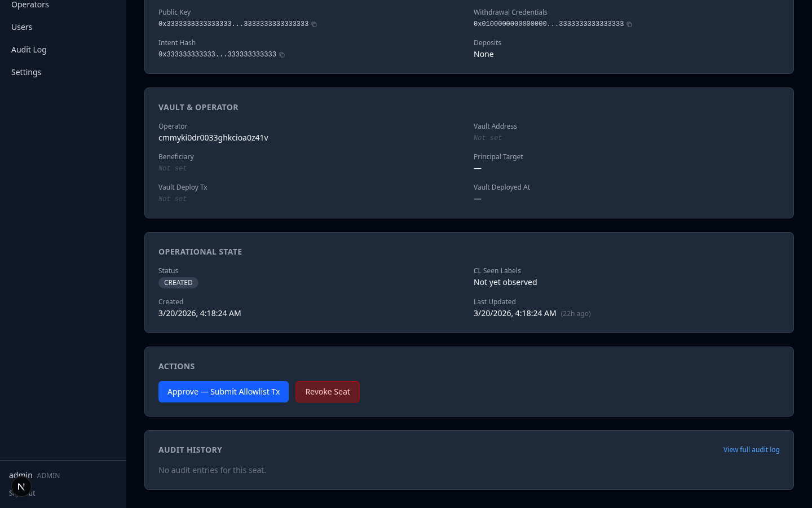Click the AUDIT HISTORY section header
The height and width of the screenshot is (508, 812).
190,449
